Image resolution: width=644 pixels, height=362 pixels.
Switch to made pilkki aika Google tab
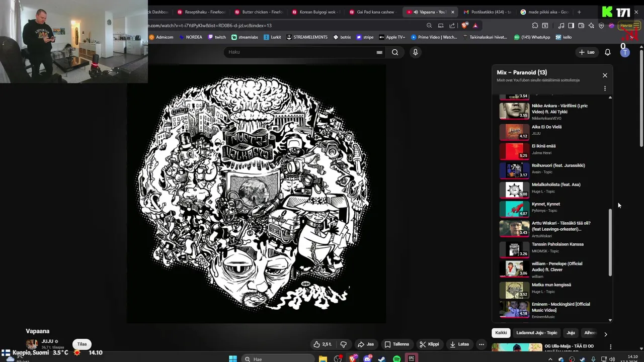[544, 12]
